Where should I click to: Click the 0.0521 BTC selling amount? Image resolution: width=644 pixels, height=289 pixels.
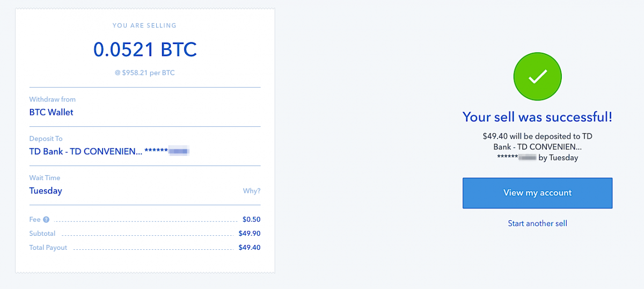click(145, 50)
